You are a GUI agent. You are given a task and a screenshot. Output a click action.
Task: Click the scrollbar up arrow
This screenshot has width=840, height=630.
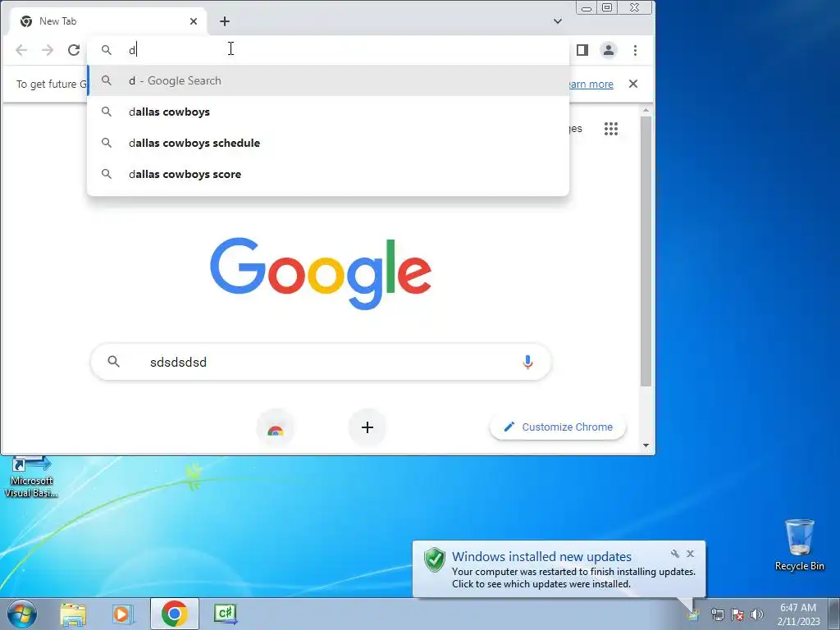(x=646, y=110)
